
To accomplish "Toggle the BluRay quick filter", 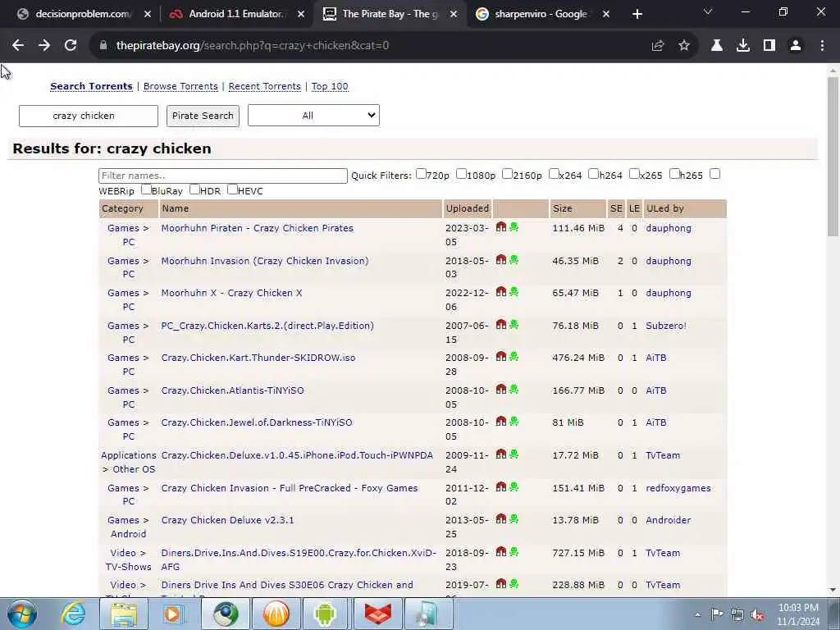I will point(146,189).
